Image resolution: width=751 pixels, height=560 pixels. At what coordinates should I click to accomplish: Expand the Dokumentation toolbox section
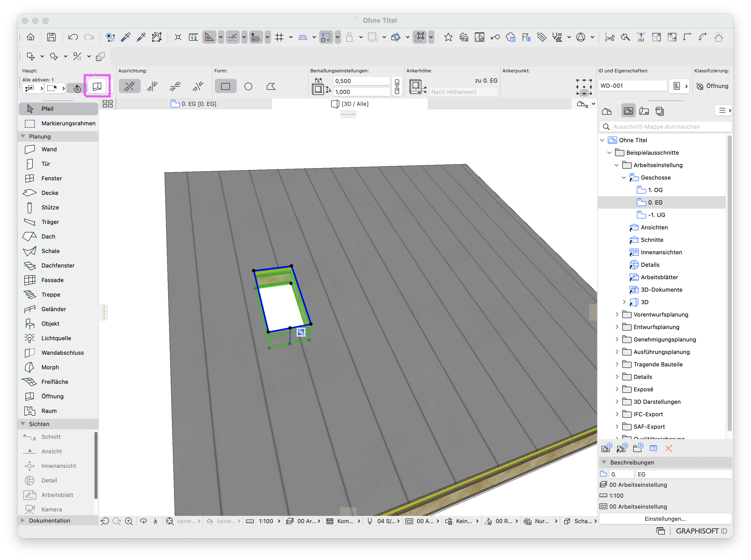tap(23, 521)
